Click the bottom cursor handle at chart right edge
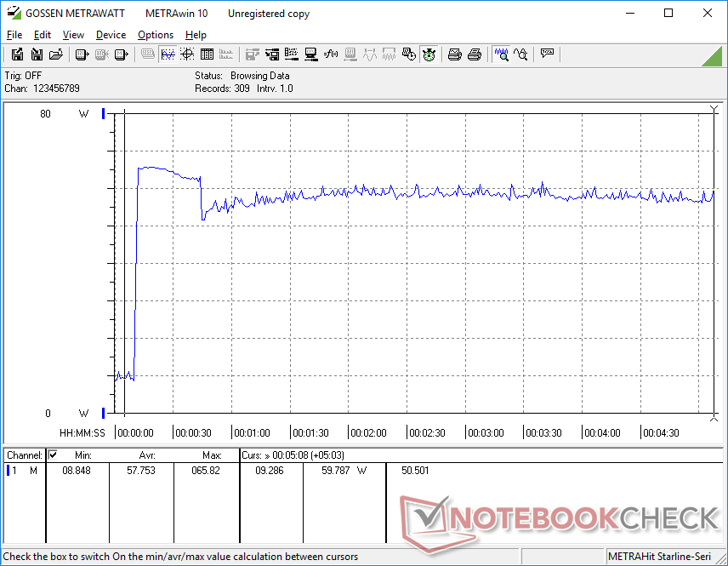Screen dimensions: 728x566 click(x=714, y=418)
